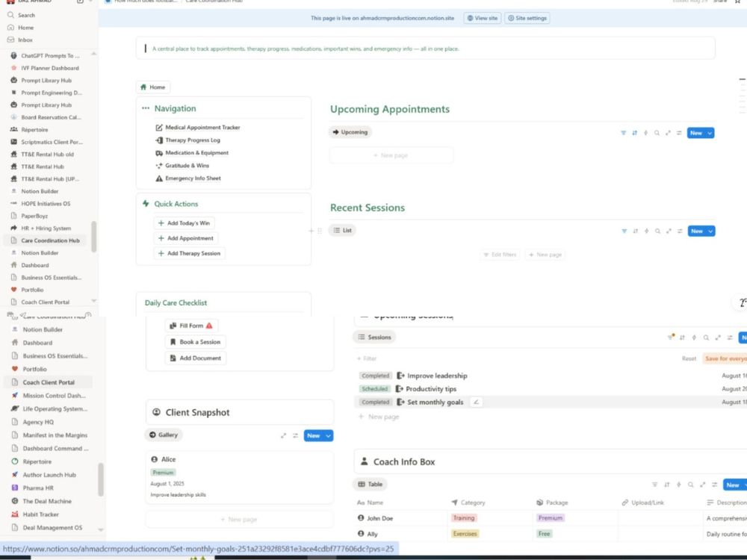Screen dimensions: 747x560
Task: Click edit icon beside Set monthly goals
Action: click(x=475, y=402)
